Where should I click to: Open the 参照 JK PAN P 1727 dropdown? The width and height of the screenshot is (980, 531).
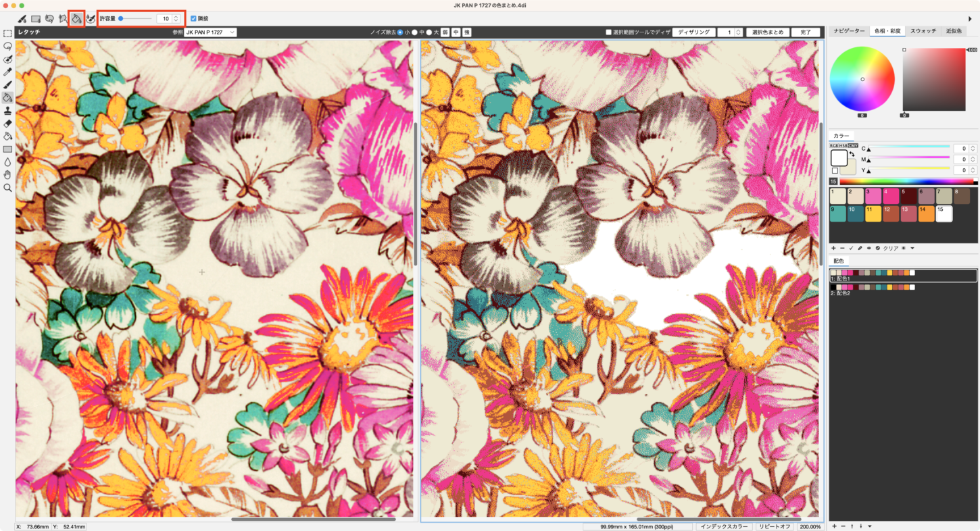coord(210,32)
